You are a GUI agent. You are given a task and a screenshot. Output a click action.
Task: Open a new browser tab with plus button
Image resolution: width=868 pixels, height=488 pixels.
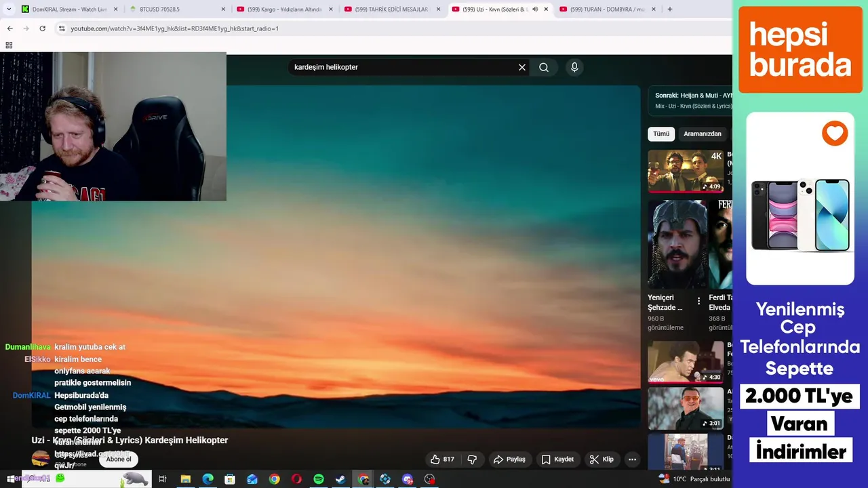pyautogui.click(x=670, y=9)
